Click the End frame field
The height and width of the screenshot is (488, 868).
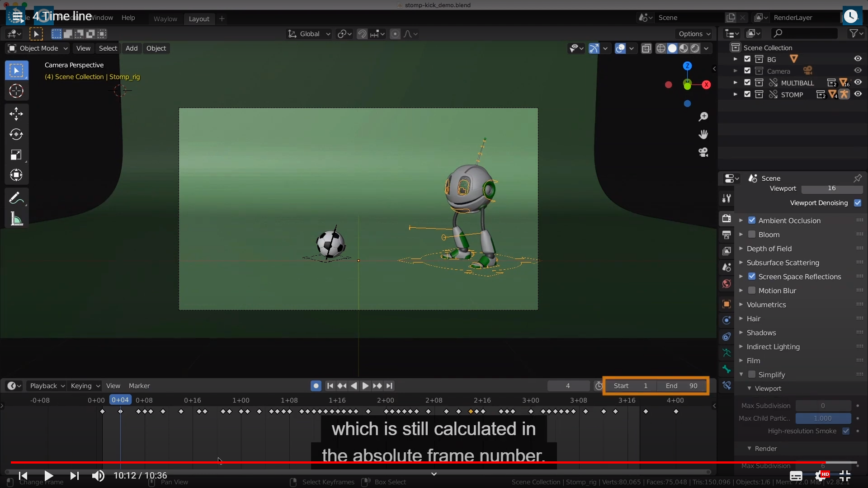[682, 386]
